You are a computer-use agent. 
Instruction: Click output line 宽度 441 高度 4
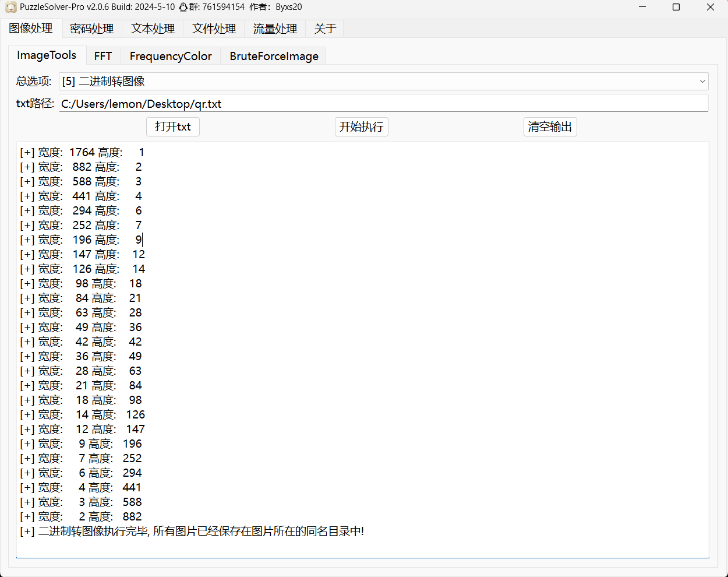(81, 196)
